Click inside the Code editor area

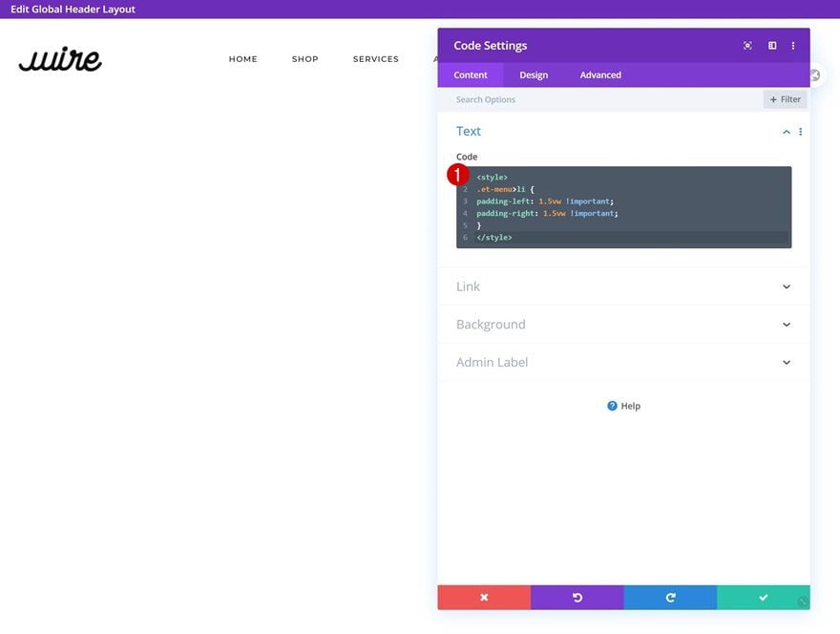tap(623, 207)
